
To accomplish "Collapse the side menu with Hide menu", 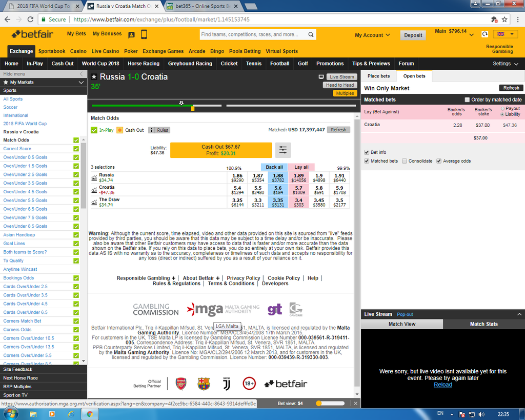I will tap(43, 74).
